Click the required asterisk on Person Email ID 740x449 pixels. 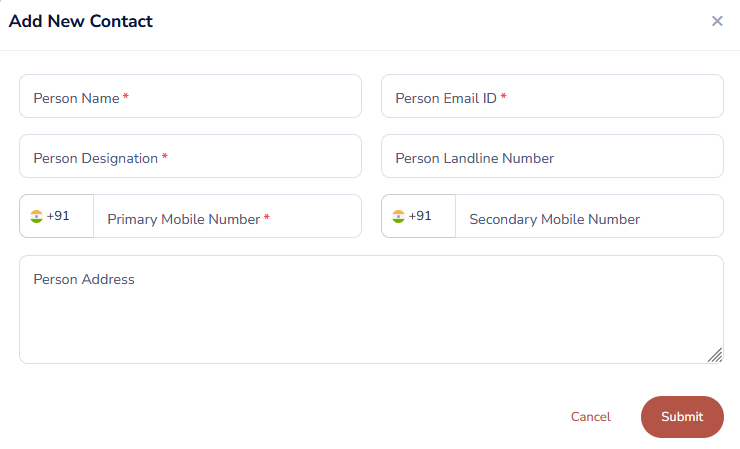504,97
